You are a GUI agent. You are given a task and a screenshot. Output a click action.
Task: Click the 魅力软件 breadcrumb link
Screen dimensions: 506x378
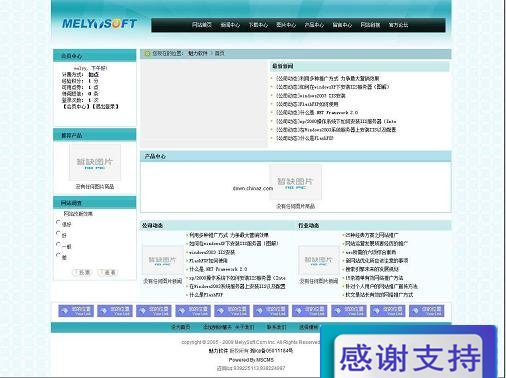(198, 53)
